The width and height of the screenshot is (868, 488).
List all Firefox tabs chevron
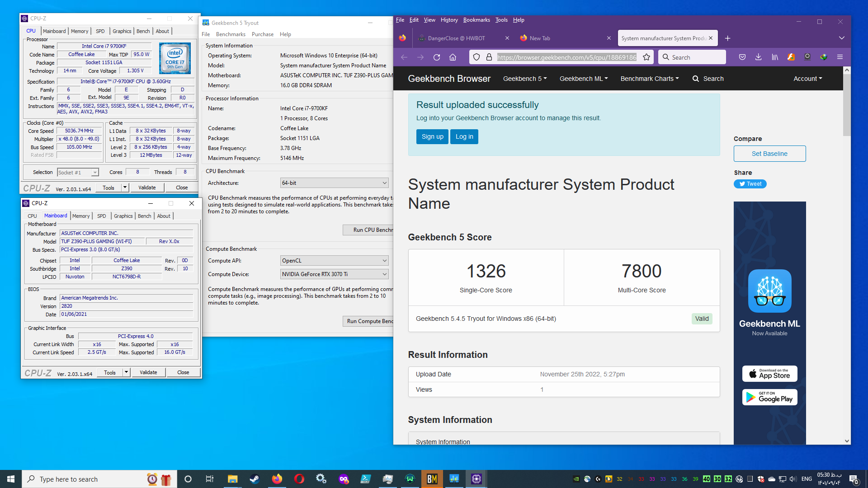[x=841, y=38]
